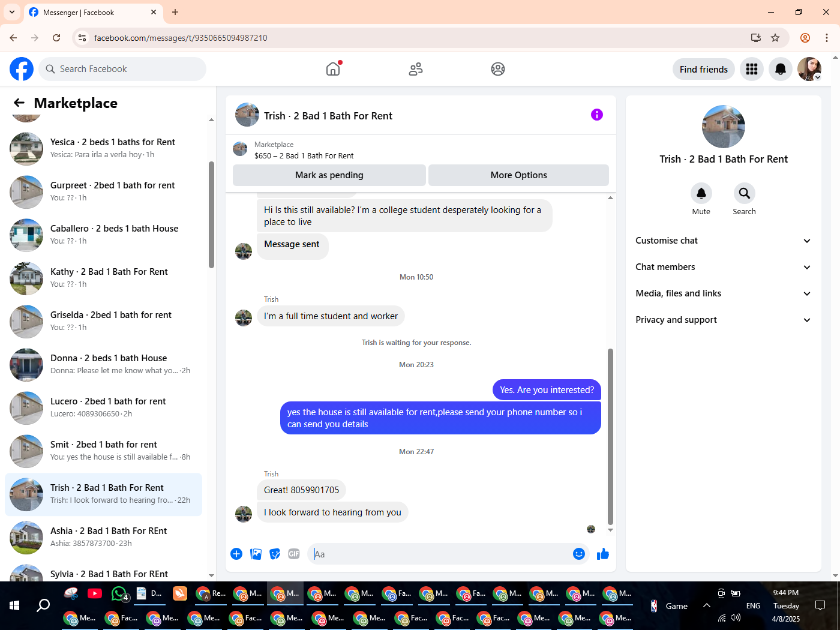Open Windows Start menu

click(14, 605)
